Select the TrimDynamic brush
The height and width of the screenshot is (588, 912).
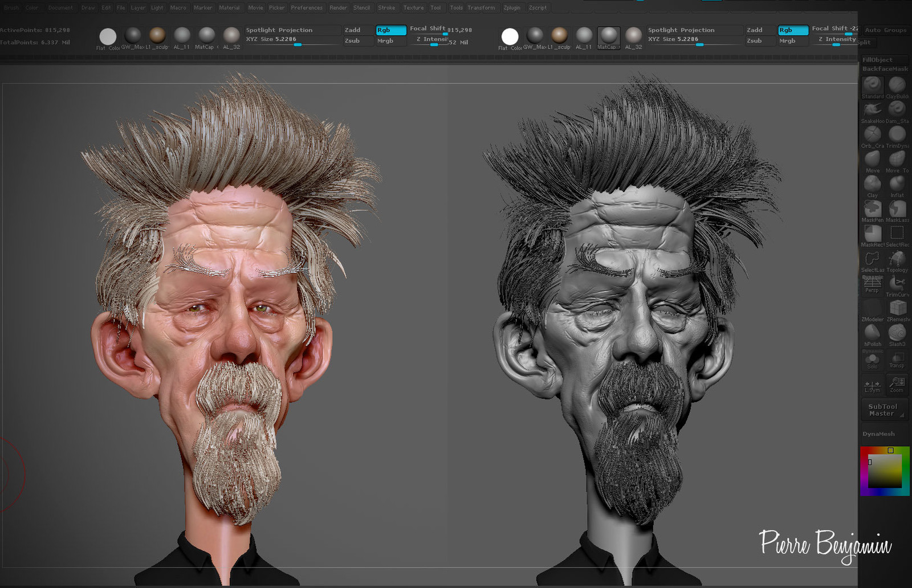(897, 137)
